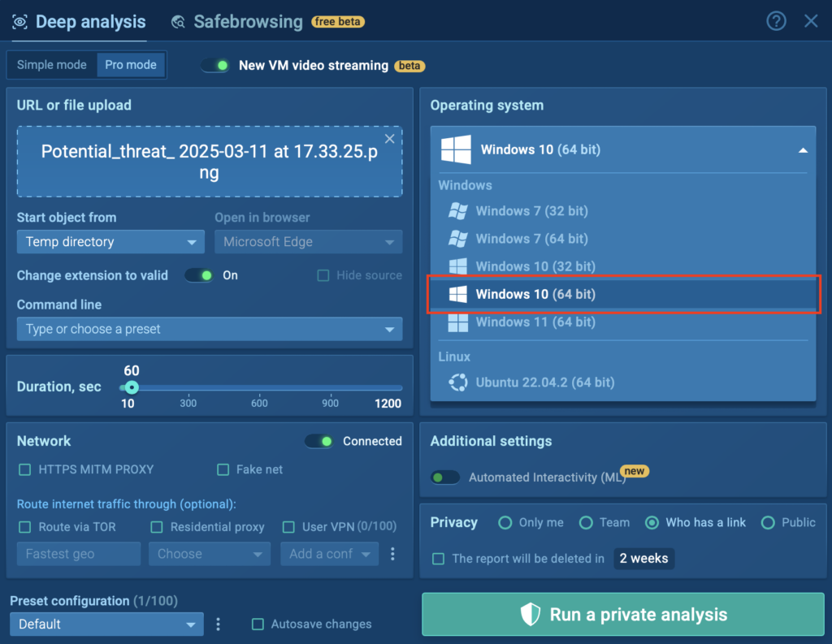
Task: Select Windows 7 (32 bit) option
Action: (x=531, y=211)
